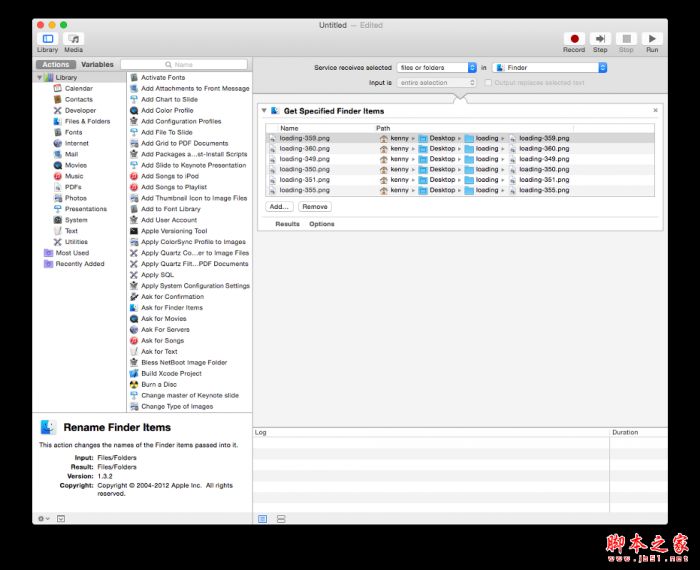Image resolution: width=700 pixels, height=570 pixels.
Task: Toggle the description pane visibility button
Action: pos(60,518)
